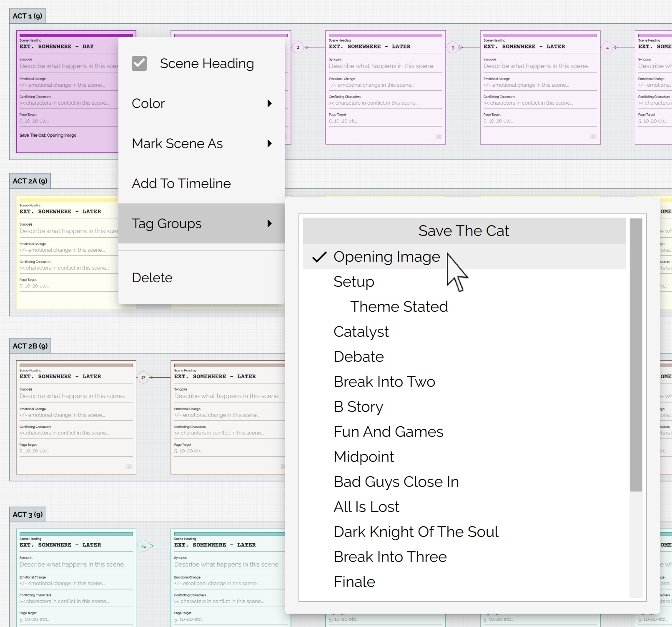Edit conflicting characters of fourth Act 1 card
This screenshot has width=672, height=627.
[x=540, y=103]
